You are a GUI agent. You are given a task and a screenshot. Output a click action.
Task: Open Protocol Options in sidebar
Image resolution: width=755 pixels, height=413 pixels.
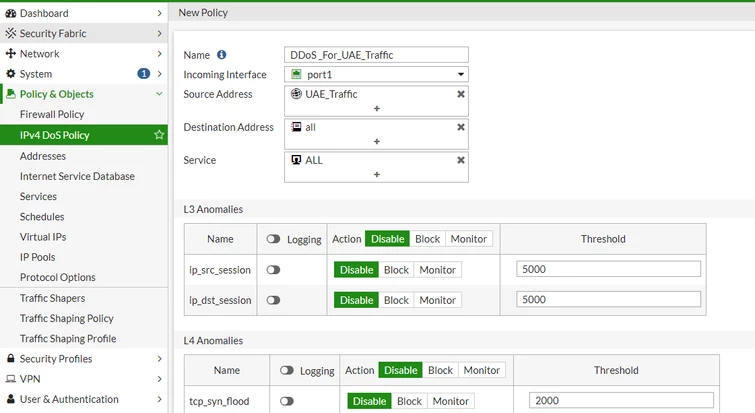[x=58, y=277]
